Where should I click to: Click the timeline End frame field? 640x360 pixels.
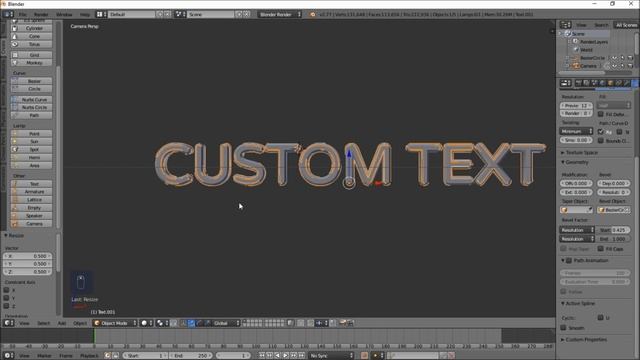(x=190, y=356)
